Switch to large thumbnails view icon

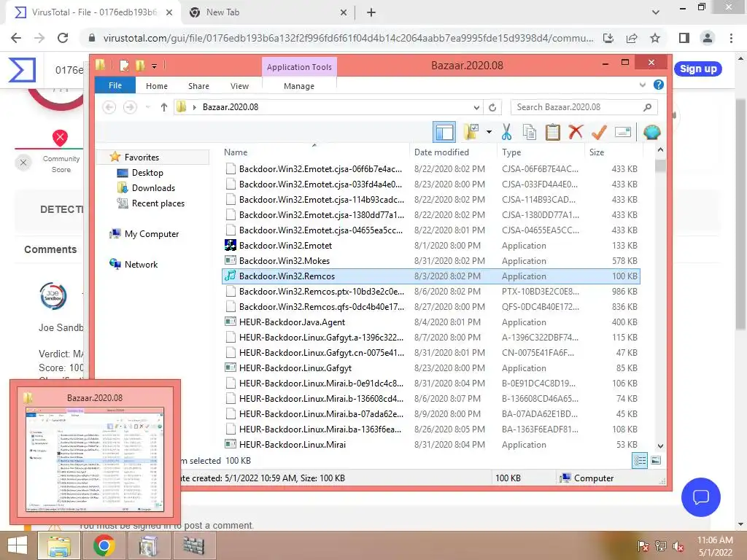656,460
